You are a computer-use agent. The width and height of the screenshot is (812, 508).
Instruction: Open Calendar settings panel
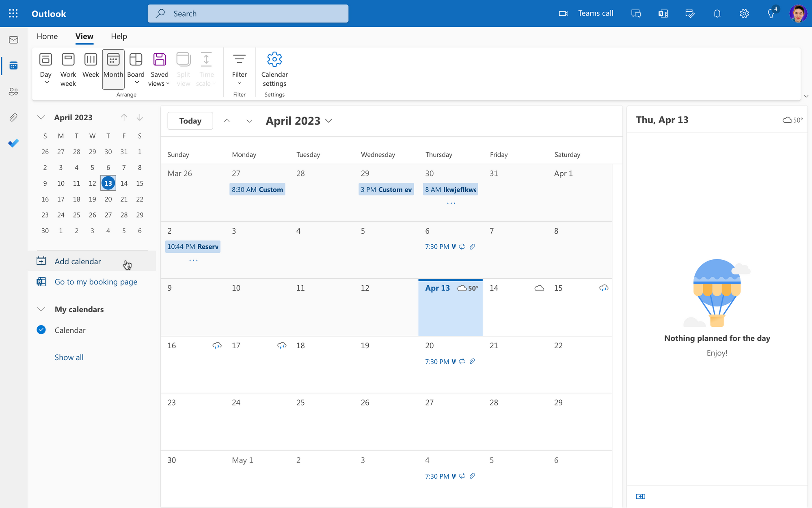click(274, 68)
